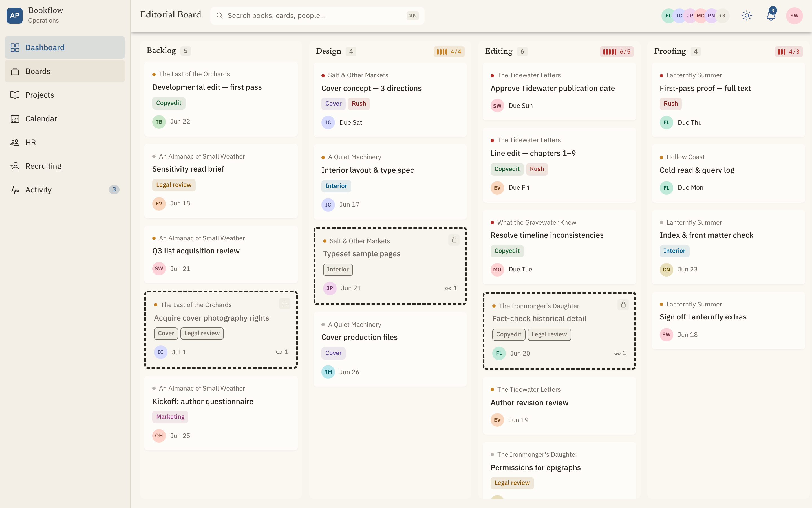Click RM avatar on Cover production files
Image resolution: width=812 pixels, height=508 pixels.
pos(328,372)
